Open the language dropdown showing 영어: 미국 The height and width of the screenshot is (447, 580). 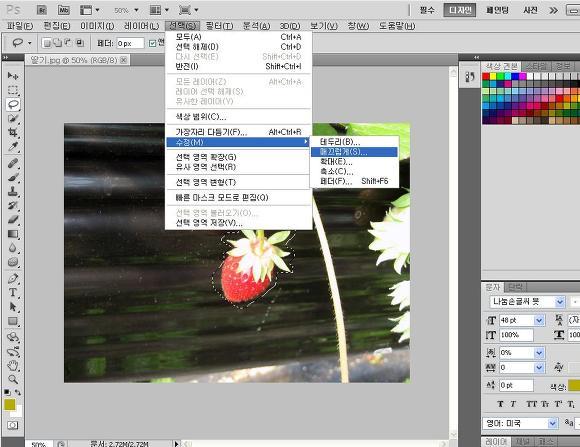[552, 423]
